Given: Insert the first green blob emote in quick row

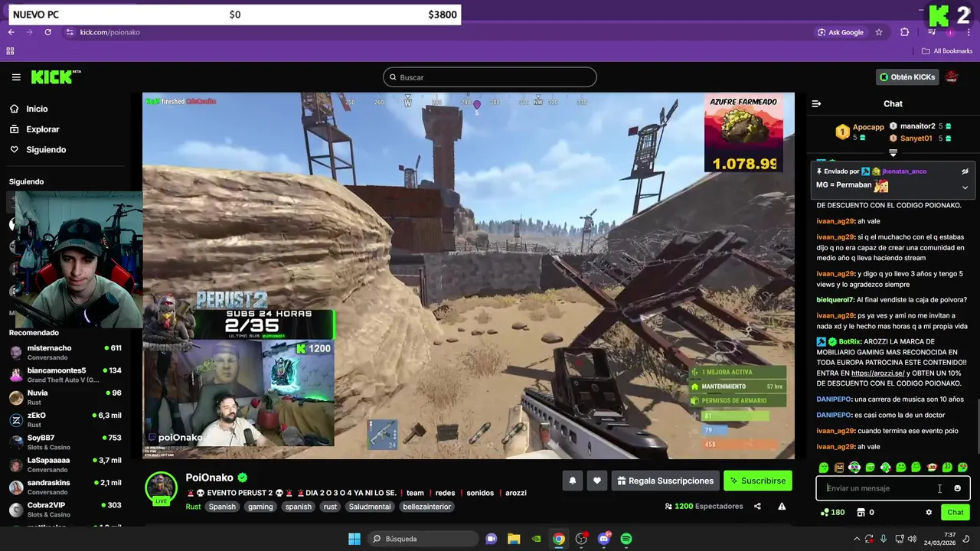Looking at the screenshot, I should tap(824, 468).
